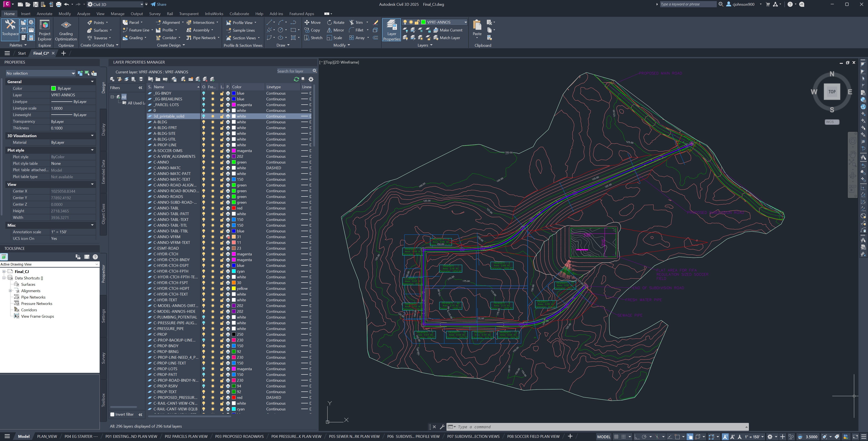
Task: Select the Scale modify tool
Action: (x=335, y=38)
